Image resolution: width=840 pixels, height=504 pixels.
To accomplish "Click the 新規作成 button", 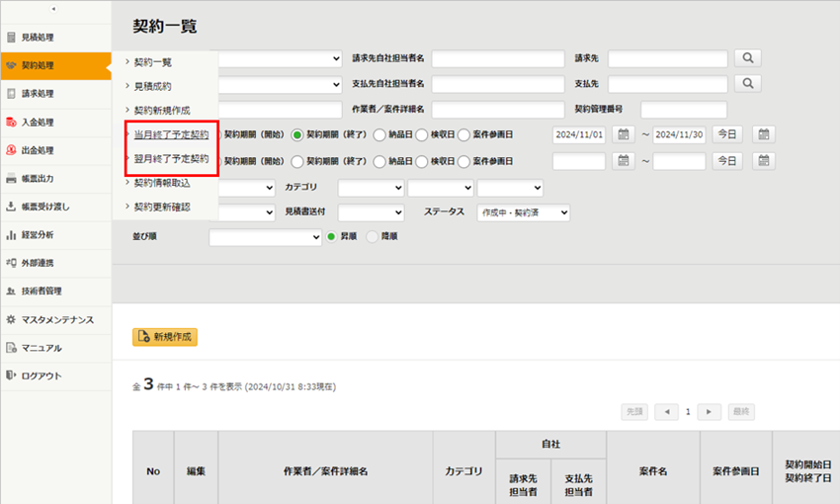I will (165, 337).
